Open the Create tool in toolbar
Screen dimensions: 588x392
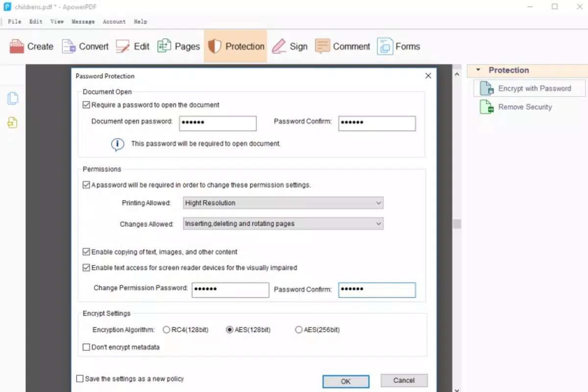click(31, 47)
